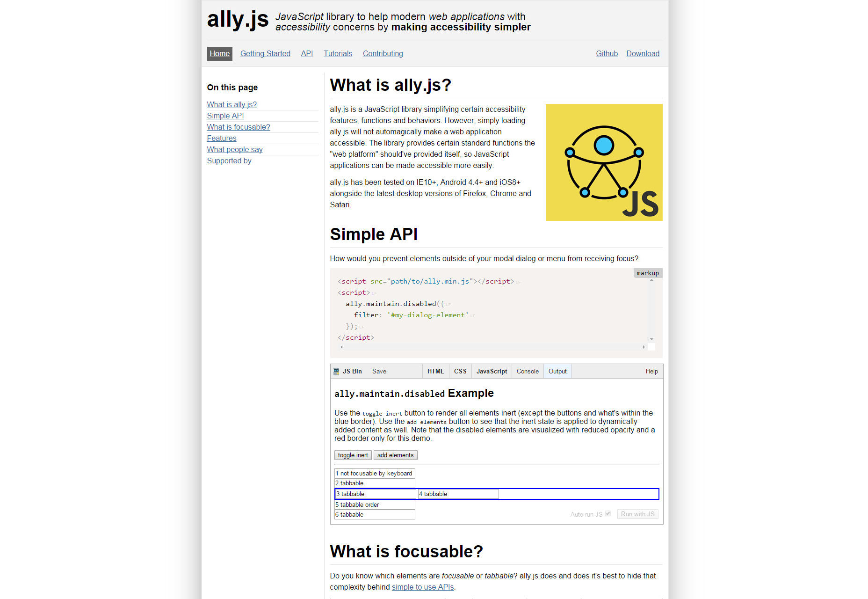Image resolution: width=868 pixels, height=599 pixels.
Task: Focus the '2 tabbable' input field
Action: coord(375,483)
